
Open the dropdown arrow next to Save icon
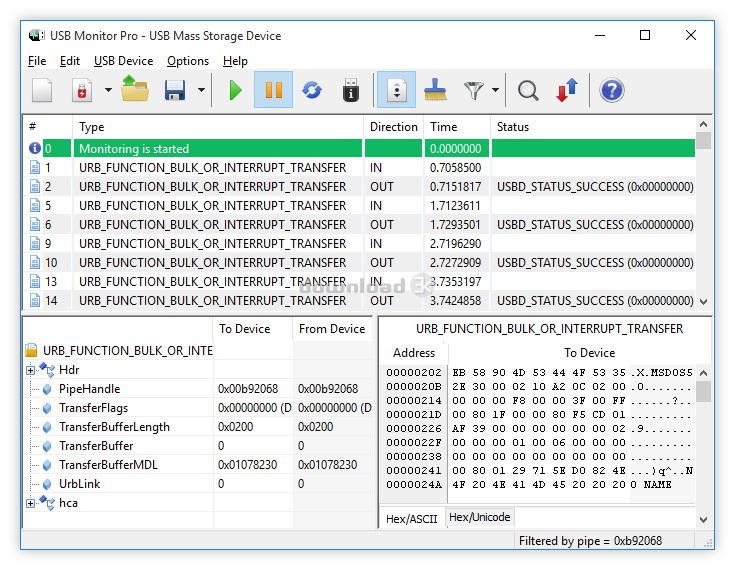pos(201,90)
